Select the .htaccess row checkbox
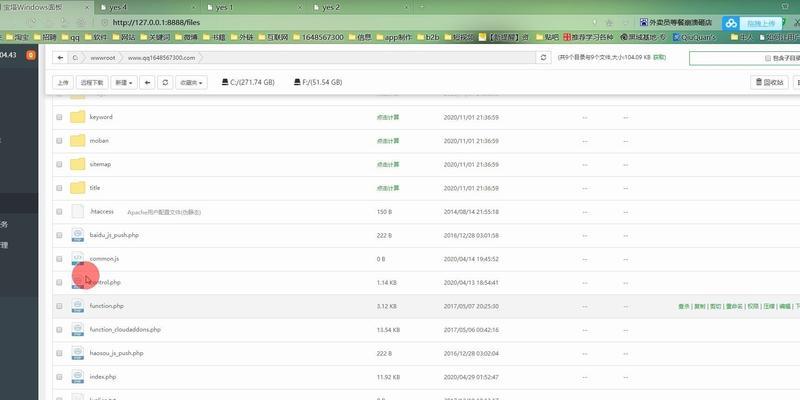 [59, 212]
